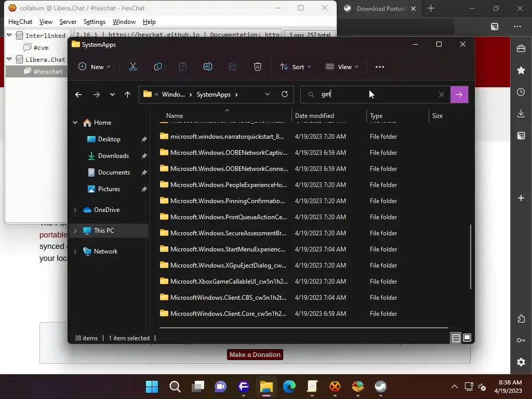This screenshot has width=532, height=399.
Task: Open Edge Settings and more ellipsis
Action: click(x=517, y=26)
